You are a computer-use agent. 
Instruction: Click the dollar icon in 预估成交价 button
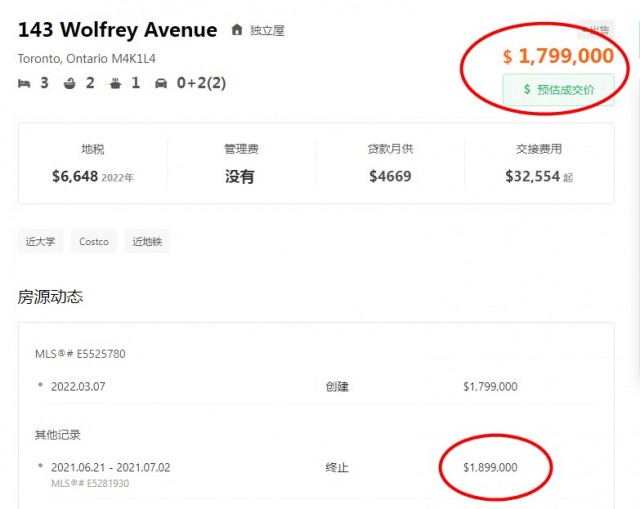[x=527, y=90]
